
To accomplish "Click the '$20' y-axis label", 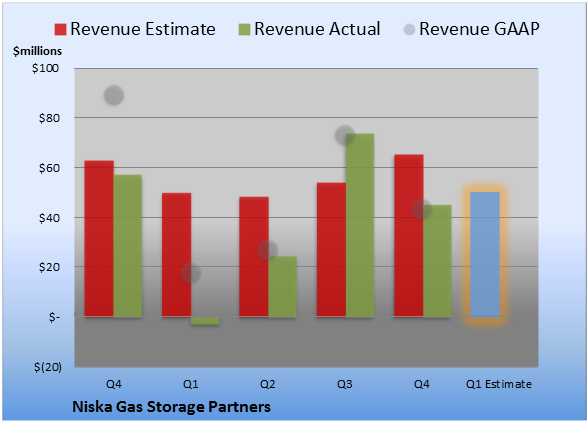I will [x=49, y=267].
